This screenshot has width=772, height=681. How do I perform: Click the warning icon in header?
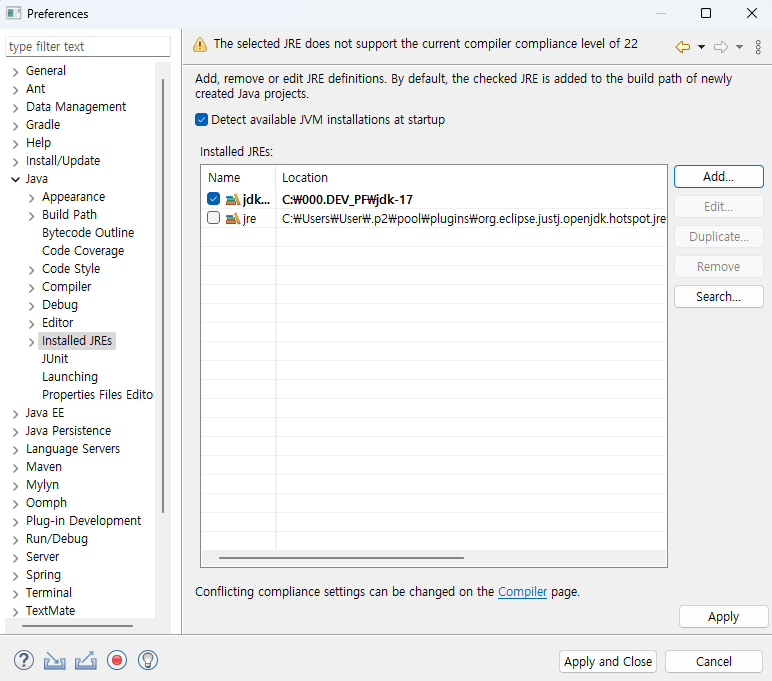click(200, 45)
